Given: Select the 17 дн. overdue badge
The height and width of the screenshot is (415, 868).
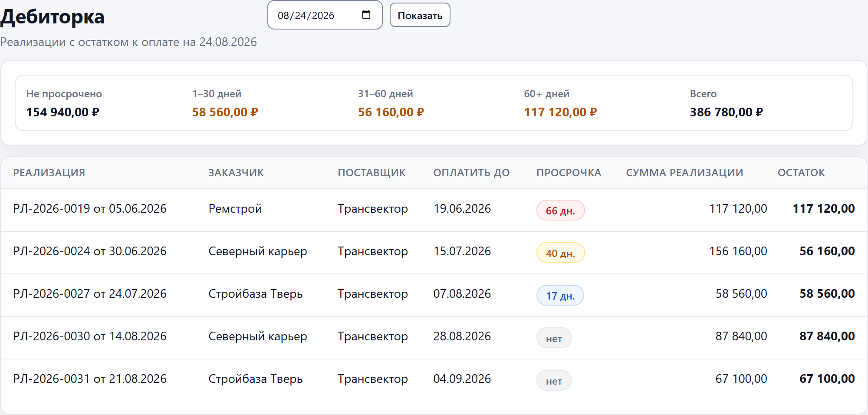Looking at the screenshot, I should click(560, 296).
